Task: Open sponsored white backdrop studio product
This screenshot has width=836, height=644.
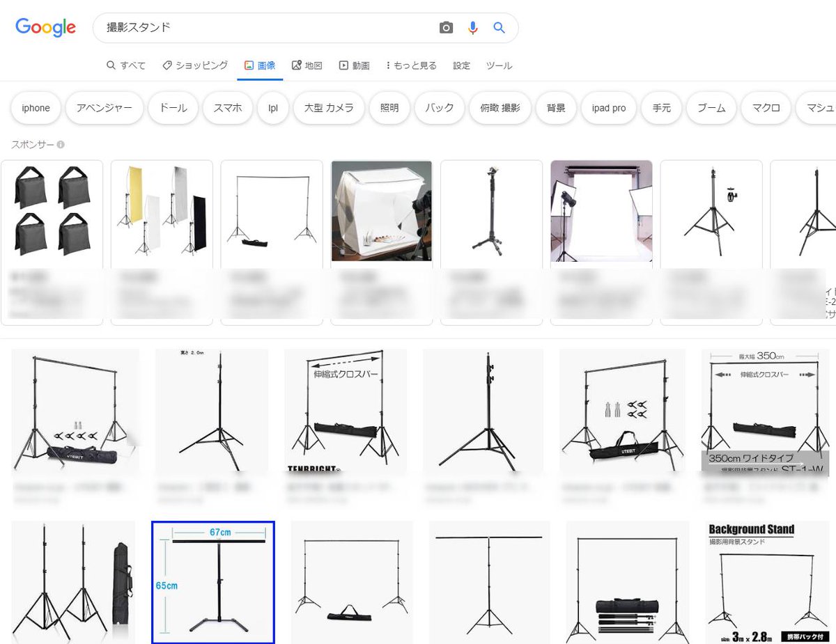Action: (601, 211)
